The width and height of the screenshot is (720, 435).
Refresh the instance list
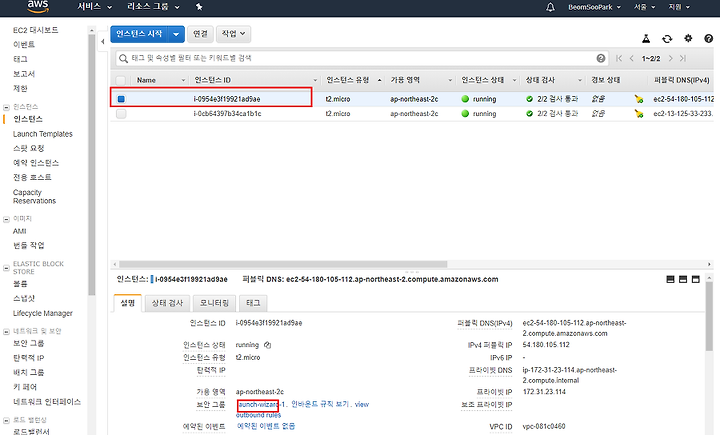coord(667,39)
